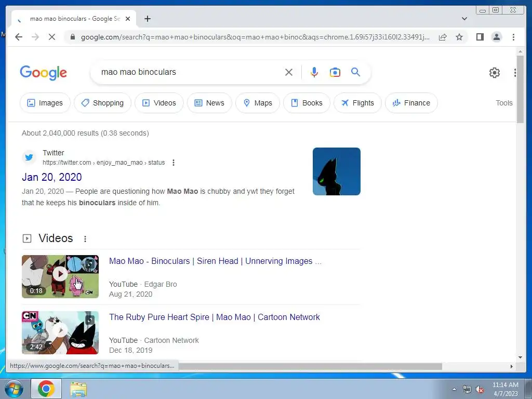Click the Google logo
The width and height of the screenshot is (532, 399).
point(44,73)
